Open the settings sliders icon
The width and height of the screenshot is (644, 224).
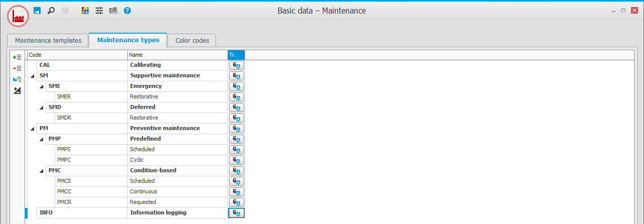tap(99, 10)
